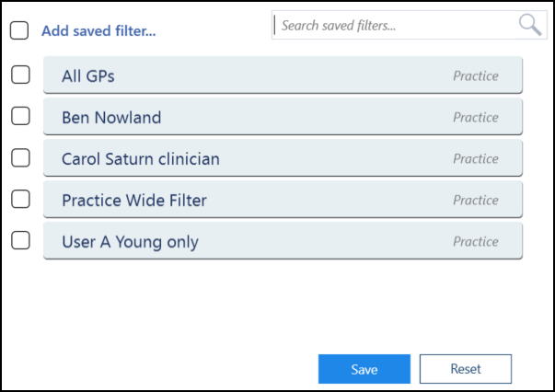Select the Ben Nowland checkbox
The height and width of the screenshot is (392, 555).
[x=20, y=116]
